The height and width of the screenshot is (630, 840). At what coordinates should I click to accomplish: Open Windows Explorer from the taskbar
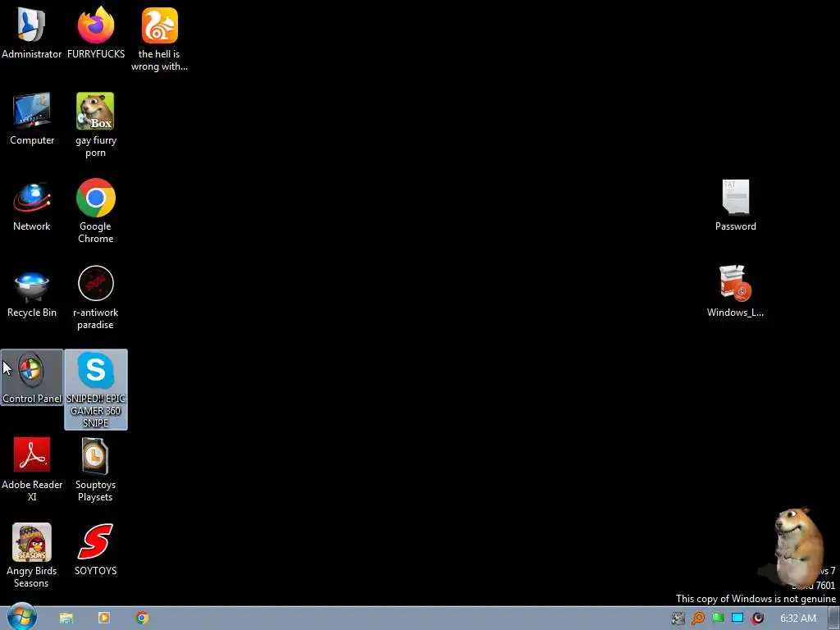(66, 618)
